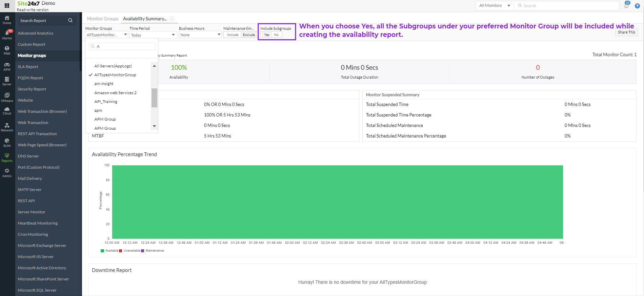Screen dimensions: 644x296
Task: Open Server Monitor report
Action: coord(32,212)
